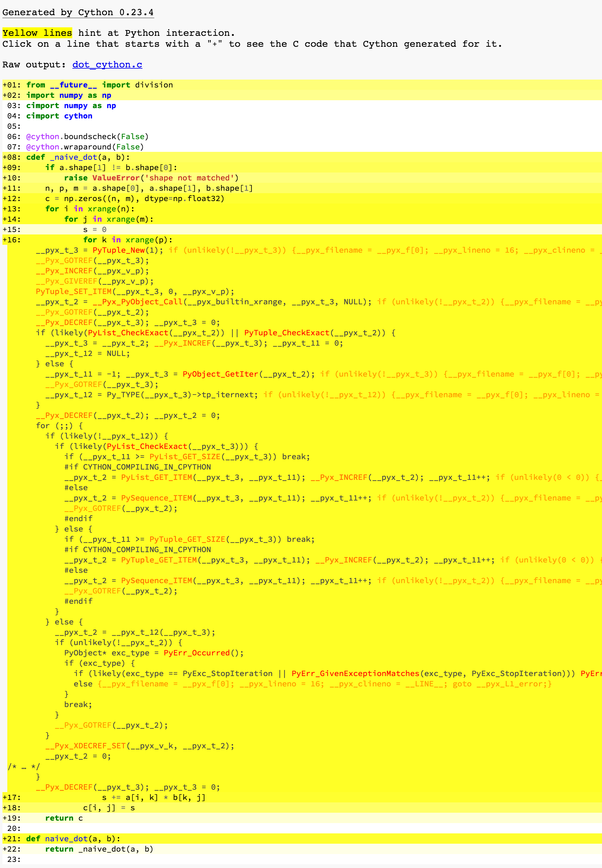Expand line 02 import numpy as np
602x868 pixels.
(x=68, y=95)
